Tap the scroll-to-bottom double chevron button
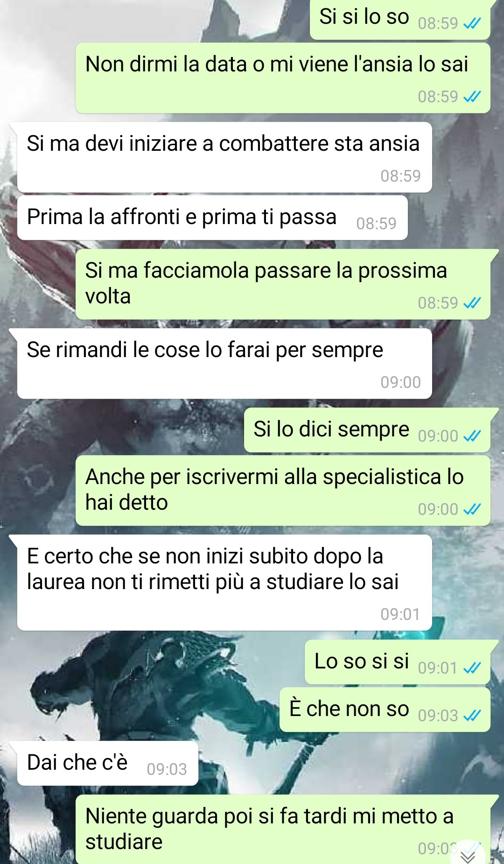 pyautogui.click(x=468, y=855)
